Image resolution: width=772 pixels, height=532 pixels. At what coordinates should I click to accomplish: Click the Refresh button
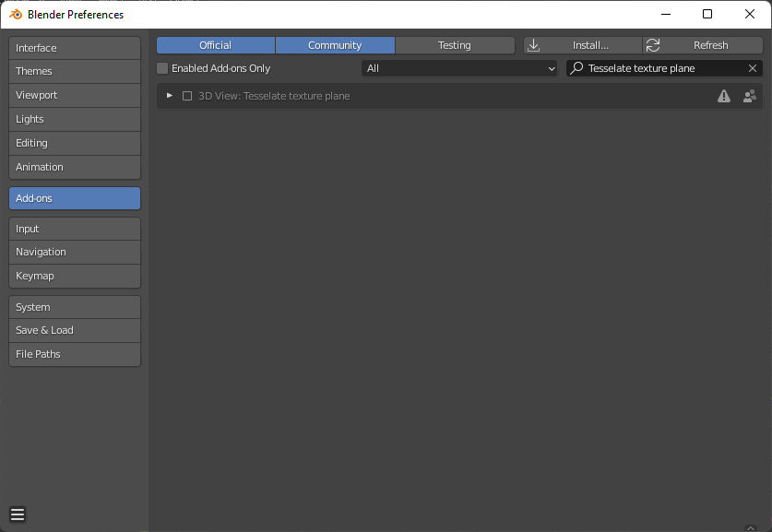tap(702, 45)
